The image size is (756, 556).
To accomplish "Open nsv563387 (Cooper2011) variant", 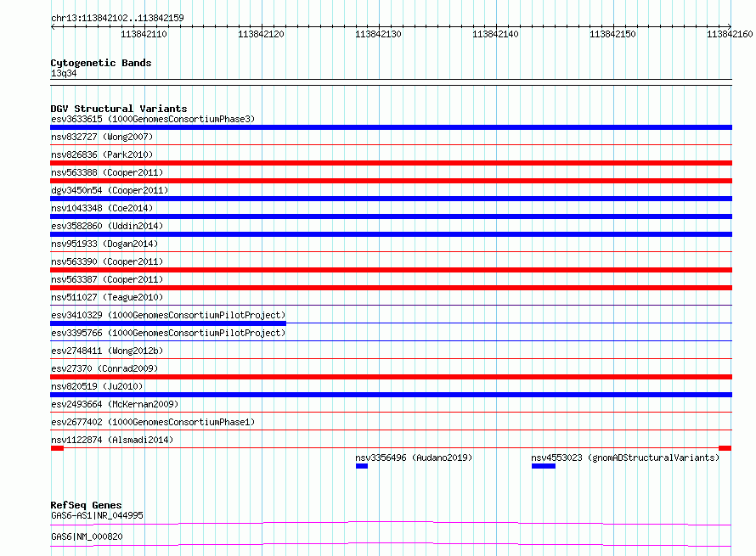I will pyautogui.click(x=107, y=279).
